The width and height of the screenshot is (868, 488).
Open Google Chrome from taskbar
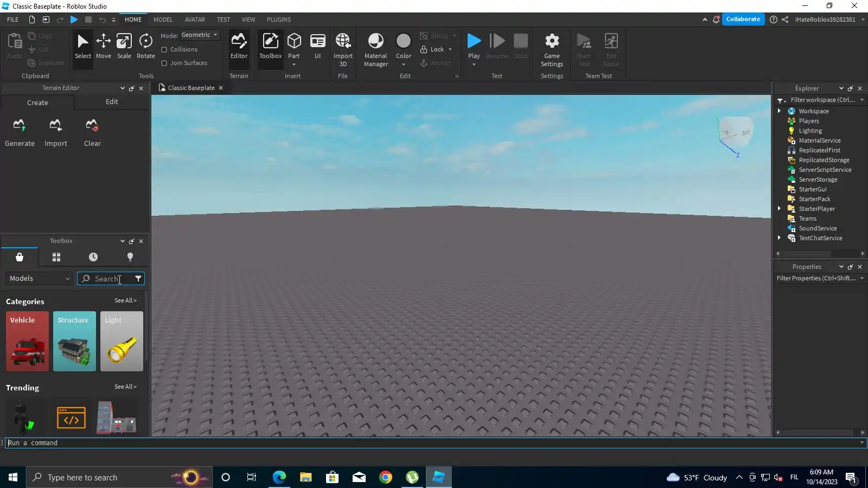pyautogui.click(x=386, y=477)
